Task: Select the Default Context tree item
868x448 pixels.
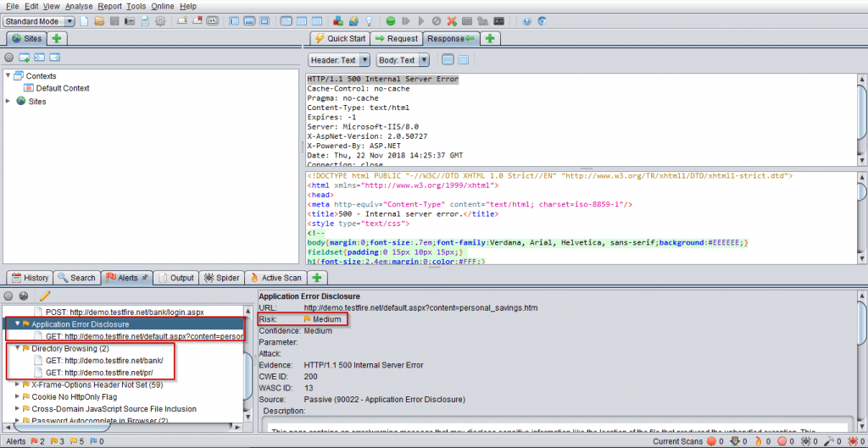Action: [x=57, y=88]
